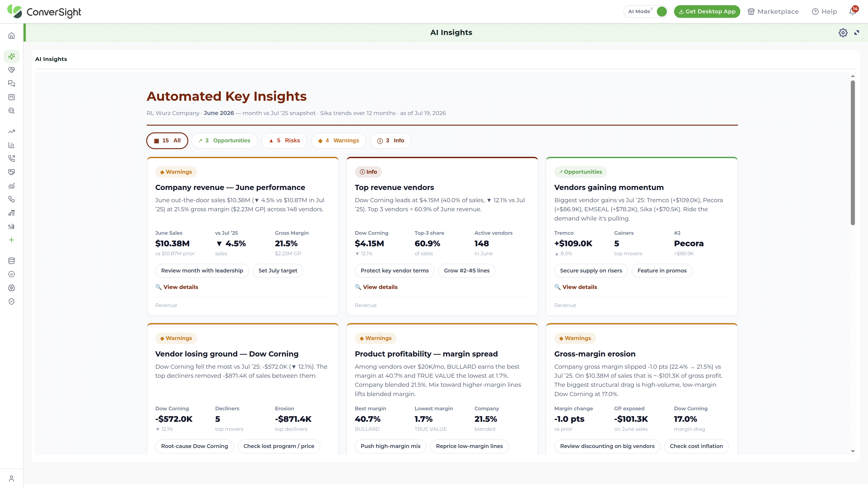Click the 40.7% Best margin value
The width and height of the screenshot is (868, 488).
tap(368, 419)
